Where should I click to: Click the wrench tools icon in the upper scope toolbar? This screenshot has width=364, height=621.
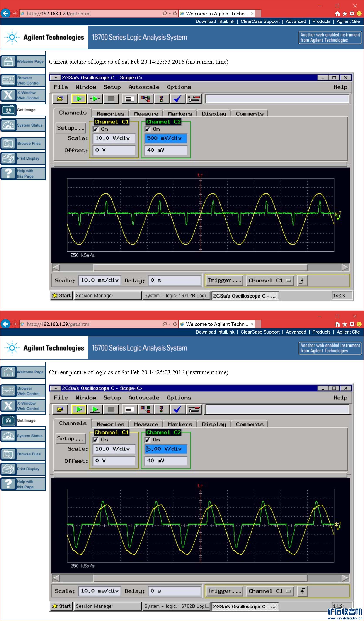click(194, 99)
